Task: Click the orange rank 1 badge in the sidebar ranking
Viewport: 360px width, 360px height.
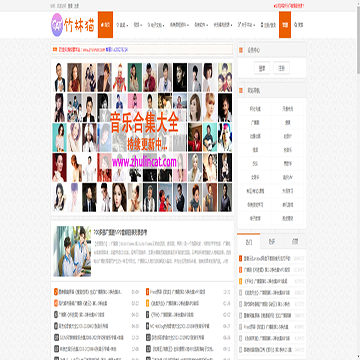Action: point(241,258)
